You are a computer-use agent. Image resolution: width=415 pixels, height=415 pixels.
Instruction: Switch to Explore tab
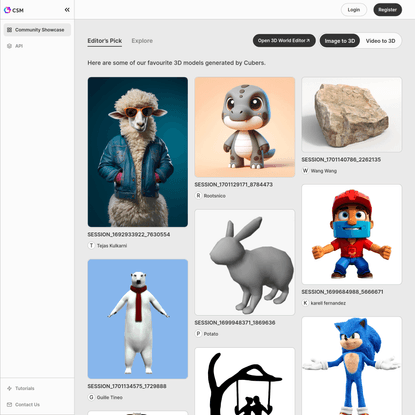142,41
